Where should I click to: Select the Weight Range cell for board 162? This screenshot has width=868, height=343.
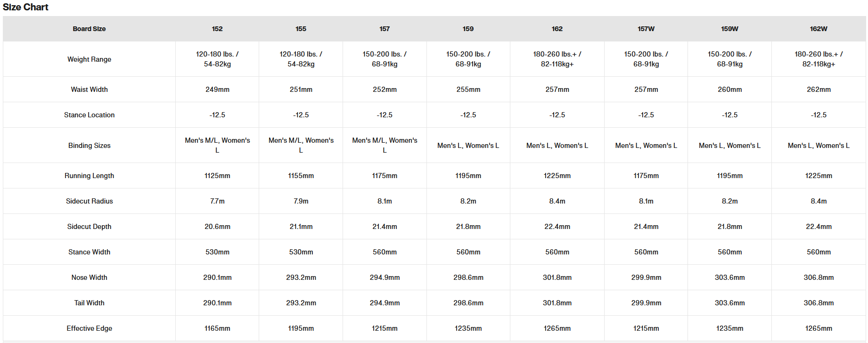557,59
